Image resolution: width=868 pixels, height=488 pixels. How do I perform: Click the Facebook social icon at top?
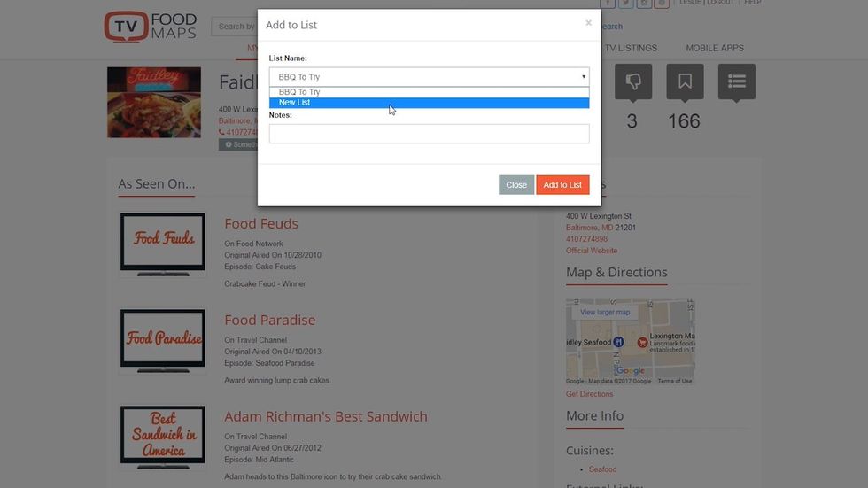pos(608,3)
